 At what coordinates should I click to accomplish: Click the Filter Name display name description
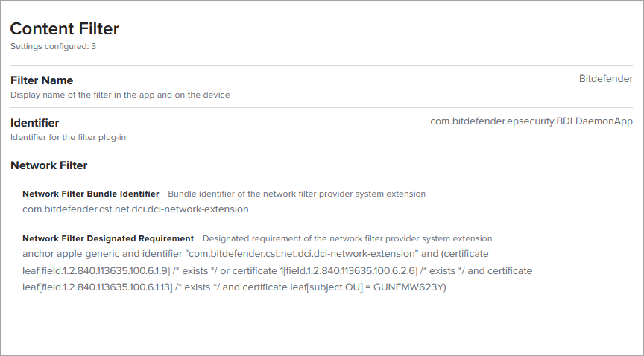tap(120, 95)
